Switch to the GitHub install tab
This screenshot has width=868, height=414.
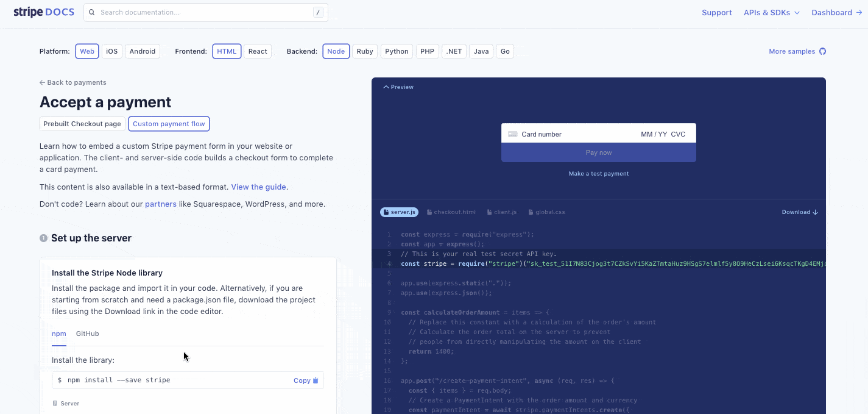[x=87, y=334]
